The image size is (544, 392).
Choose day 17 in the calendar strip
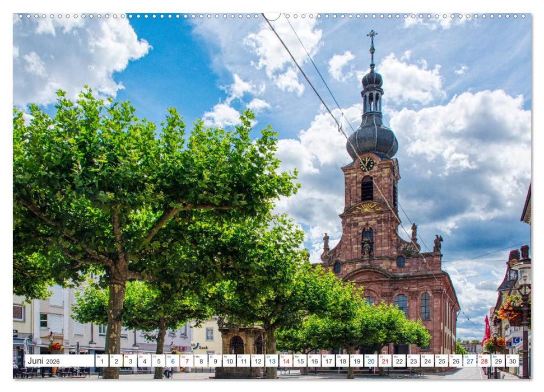(328, 361)
